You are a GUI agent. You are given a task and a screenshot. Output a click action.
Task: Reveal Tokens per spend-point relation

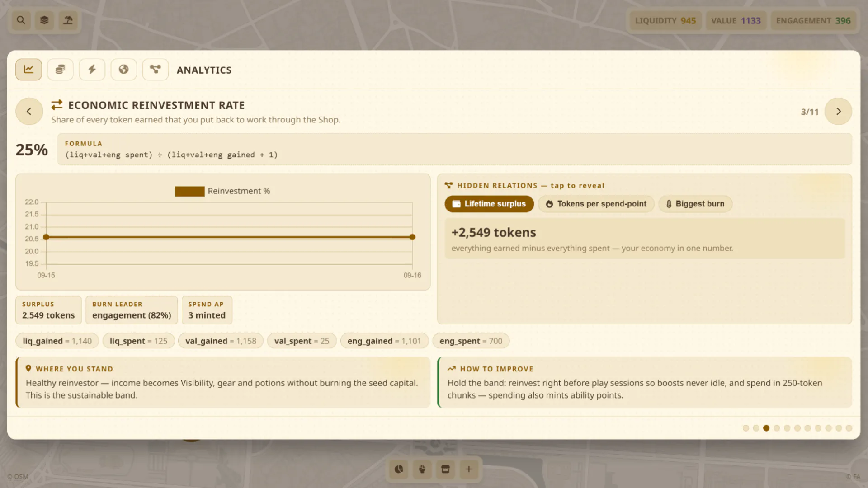tap(596, 204)
